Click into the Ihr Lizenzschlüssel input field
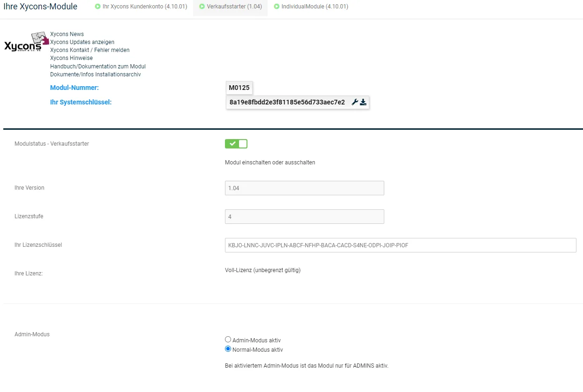 [401, 245]
